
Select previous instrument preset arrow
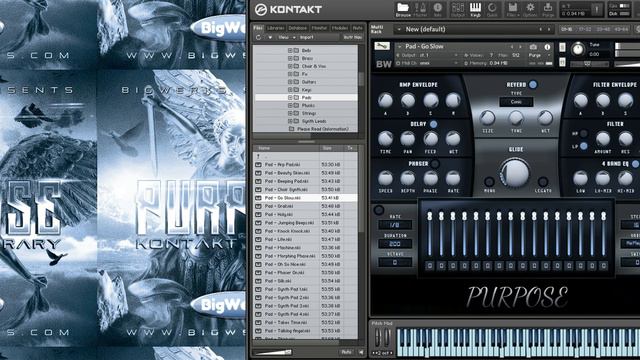click(512, 47)
